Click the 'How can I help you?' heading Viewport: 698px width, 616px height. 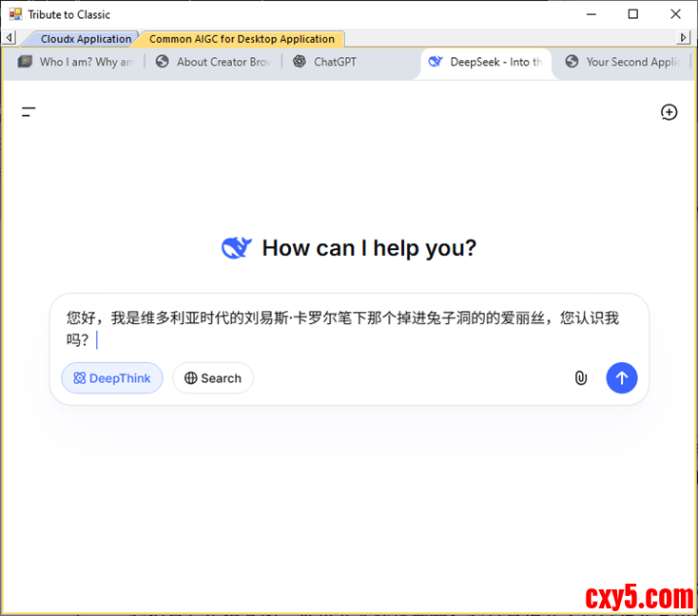369,248
